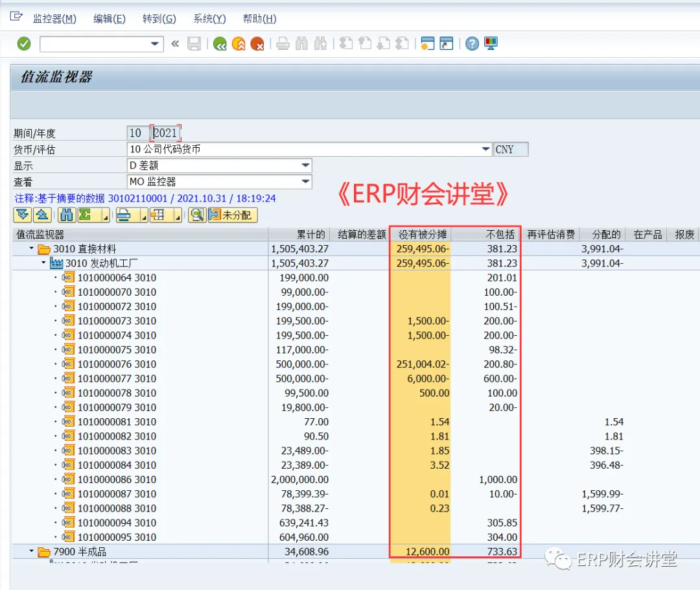The width and height of the screenshot is (700, 590).
Task: Click the Previous Page icon
Action: click(x=365, y=44)
